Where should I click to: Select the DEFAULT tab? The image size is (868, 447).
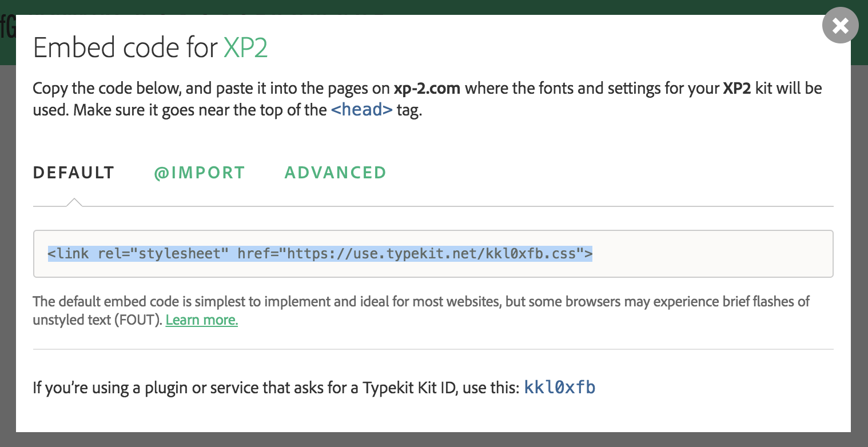pyautogui.click(x=74, y=173)
